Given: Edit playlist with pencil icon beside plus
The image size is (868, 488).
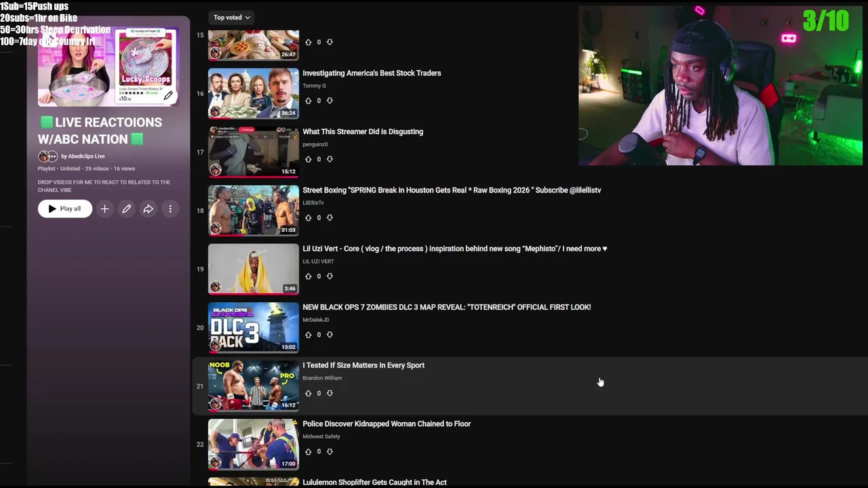Looking at the screenshot, I should click(x=126, y=209).
